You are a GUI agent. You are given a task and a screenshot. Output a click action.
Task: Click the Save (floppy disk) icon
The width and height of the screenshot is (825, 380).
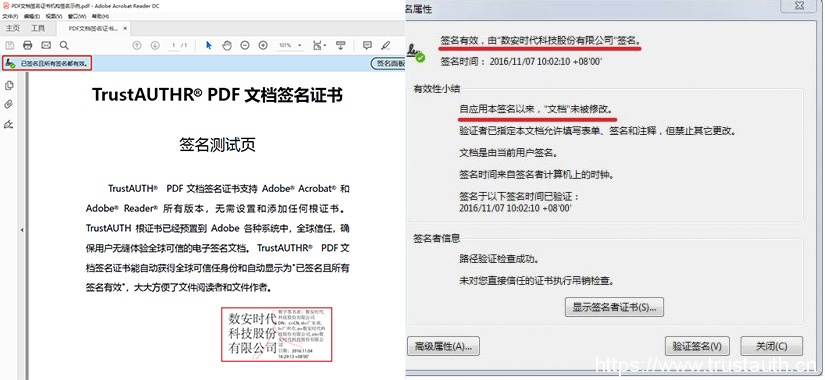coord(9,45)
